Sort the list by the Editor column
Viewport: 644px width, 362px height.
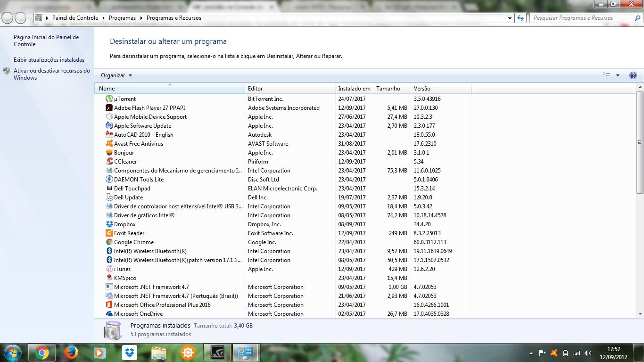tap(290, 88)
